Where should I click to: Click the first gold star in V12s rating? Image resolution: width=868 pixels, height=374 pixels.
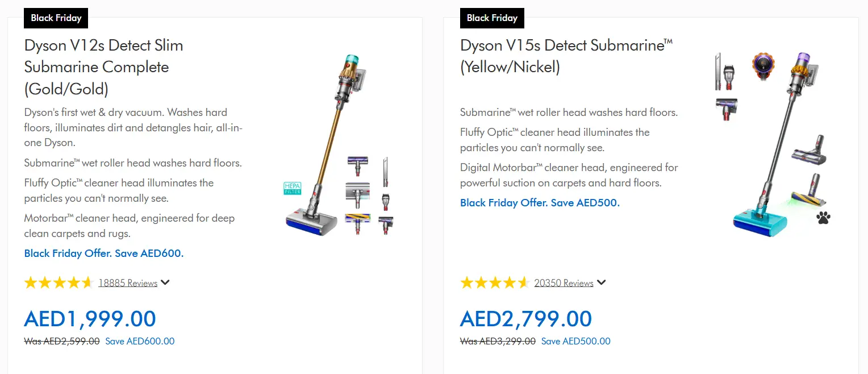point(31,282)
